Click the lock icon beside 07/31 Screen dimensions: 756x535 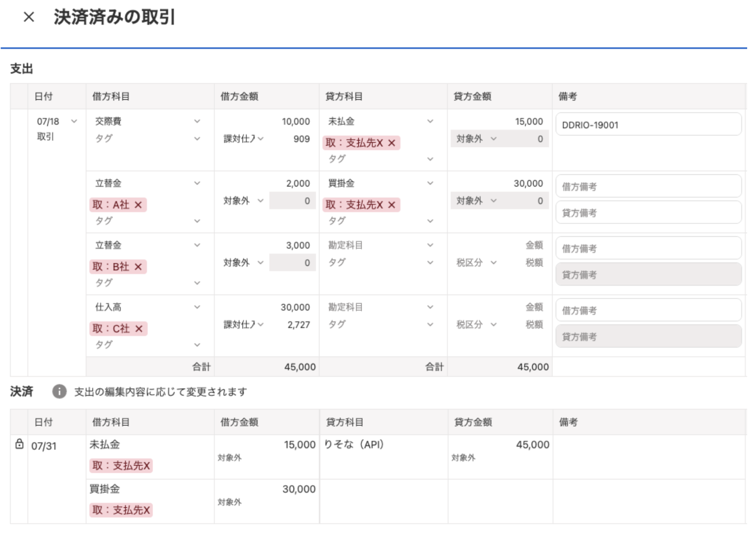coord(19,444)
